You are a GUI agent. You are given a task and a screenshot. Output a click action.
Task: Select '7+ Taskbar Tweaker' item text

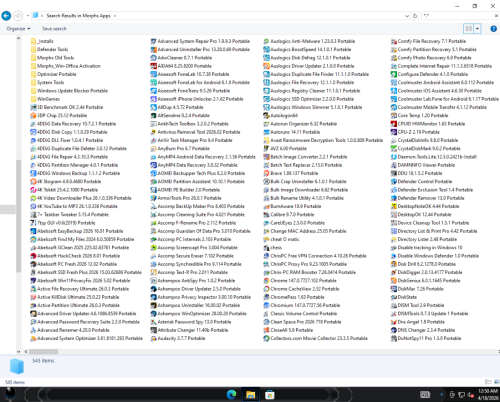point(73,214)
